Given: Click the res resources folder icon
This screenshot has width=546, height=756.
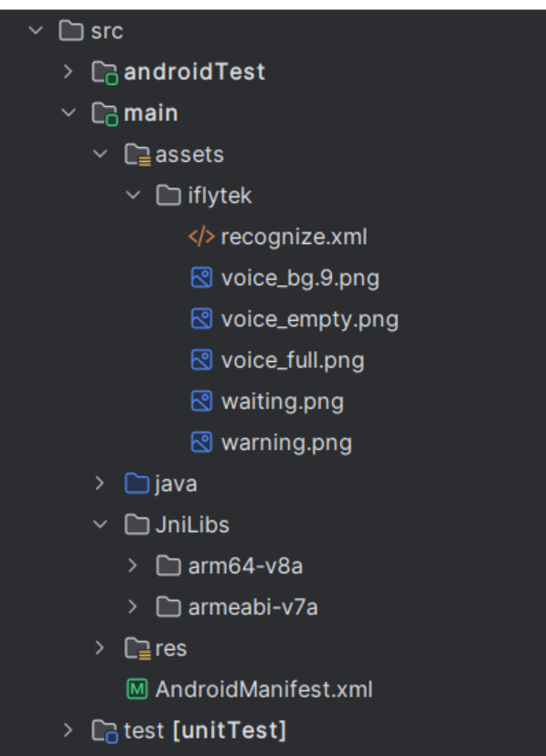Looking at the screenshot, I should [137, 648].
